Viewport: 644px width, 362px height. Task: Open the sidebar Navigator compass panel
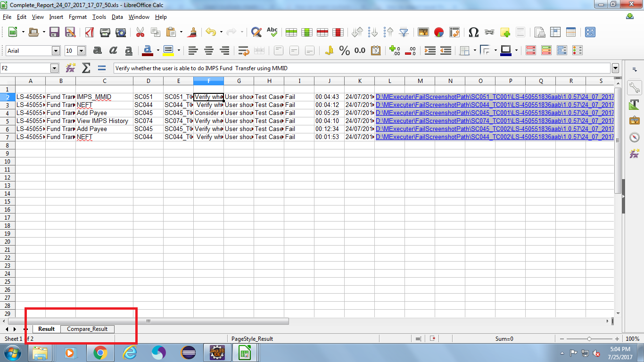pos(635,137)
